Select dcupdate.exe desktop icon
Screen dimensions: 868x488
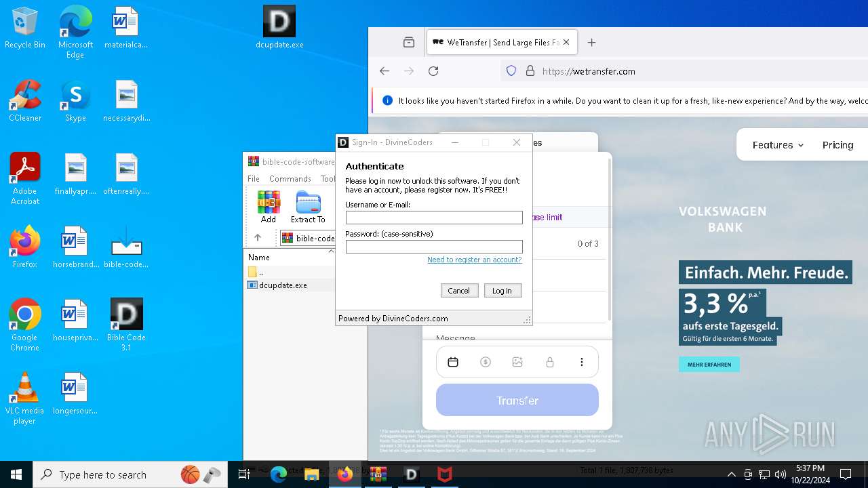[279, 28]
